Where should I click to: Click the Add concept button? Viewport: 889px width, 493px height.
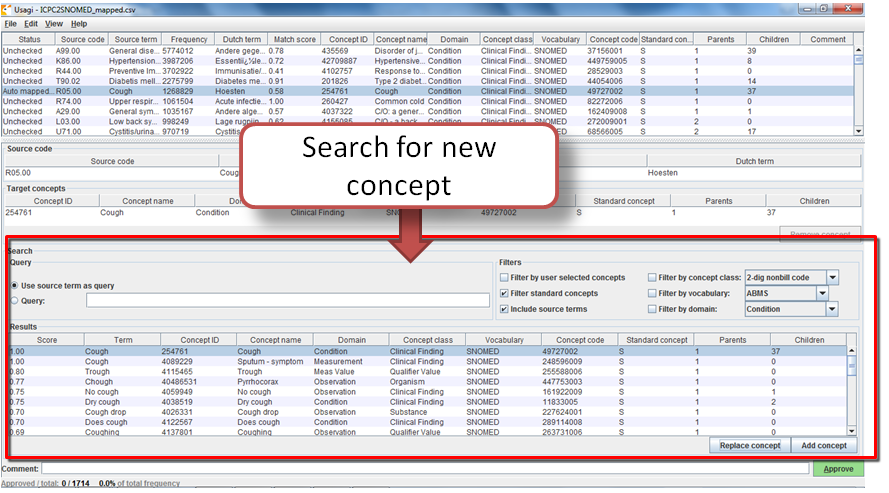pos(824,445)
